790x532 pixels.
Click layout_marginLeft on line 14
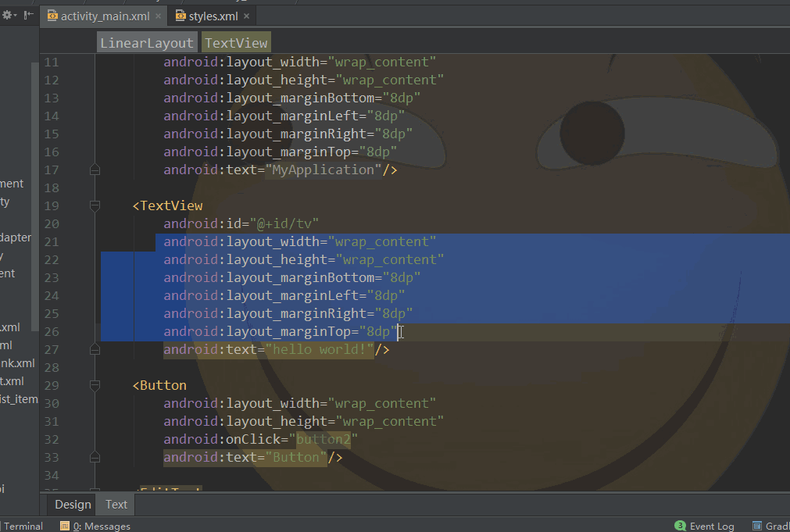click(293, 116)
